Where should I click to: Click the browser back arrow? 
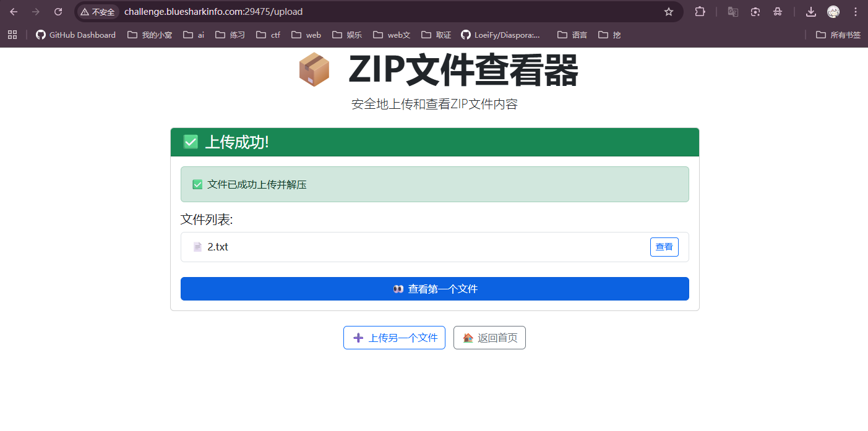click(x=14, y=12)
